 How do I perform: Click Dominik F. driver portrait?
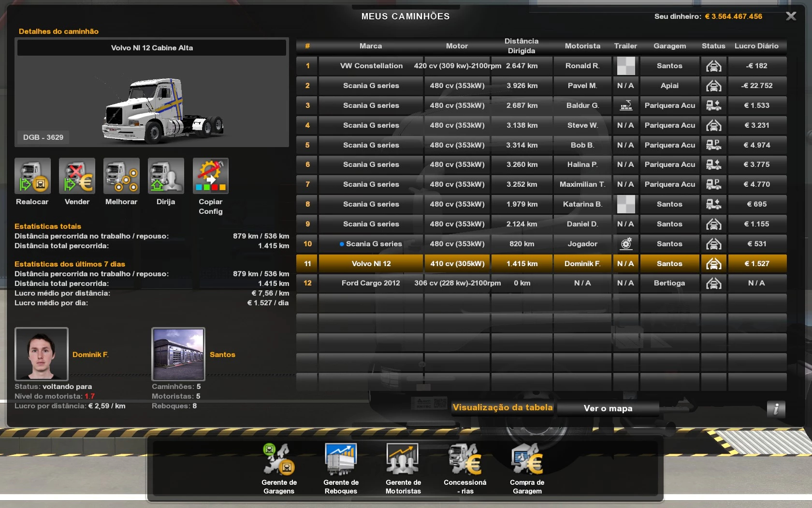tap(42, 354)
